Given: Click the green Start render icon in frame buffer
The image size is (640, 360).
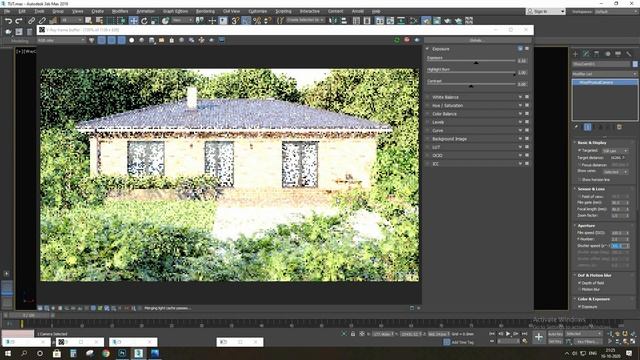Looking at the screenshot, I should tap(397, 40).
